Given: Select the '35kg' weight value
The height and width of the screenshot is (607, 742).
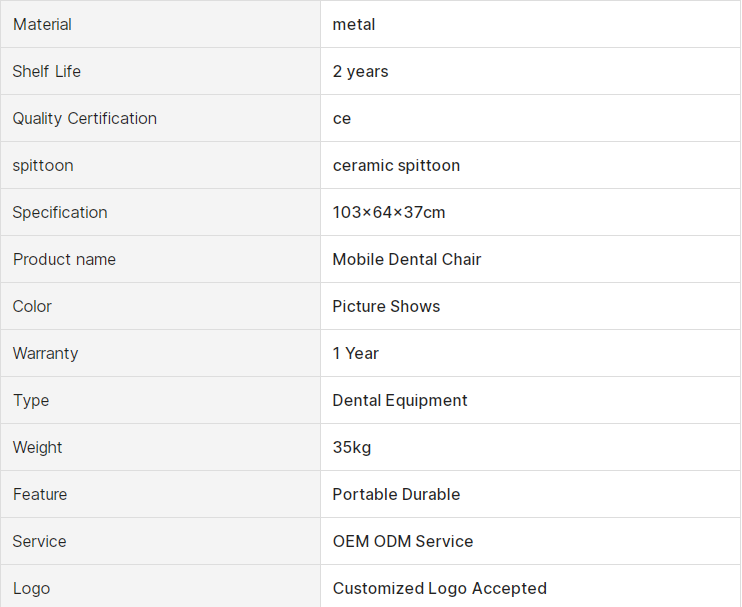Looking at the screenshot, I should pyautogui.click(x=352, y=447).
